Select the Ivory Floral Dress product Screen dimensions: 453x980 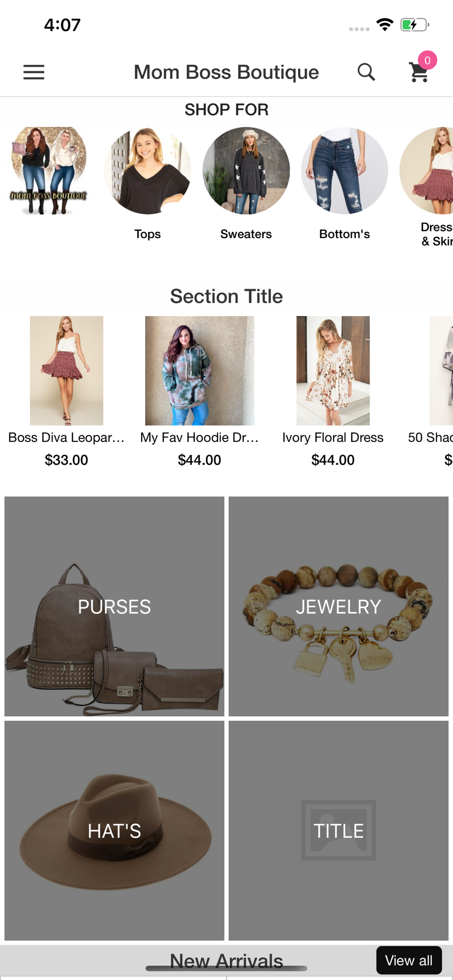[333, 370]
